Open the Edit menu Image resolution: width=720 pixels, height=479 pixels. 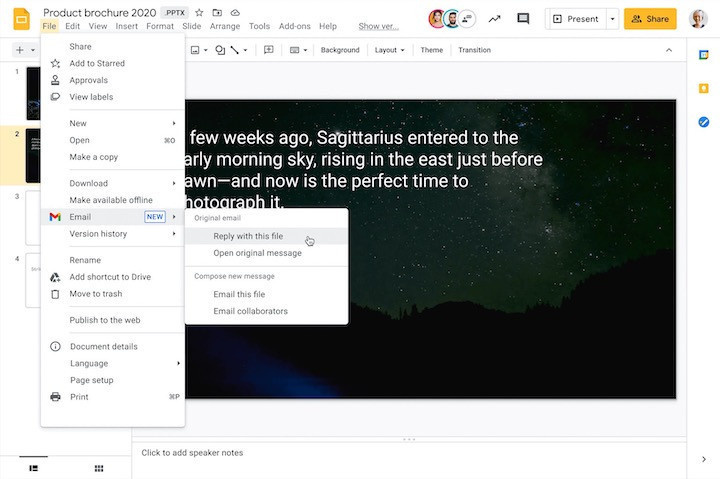click(73, 26)
